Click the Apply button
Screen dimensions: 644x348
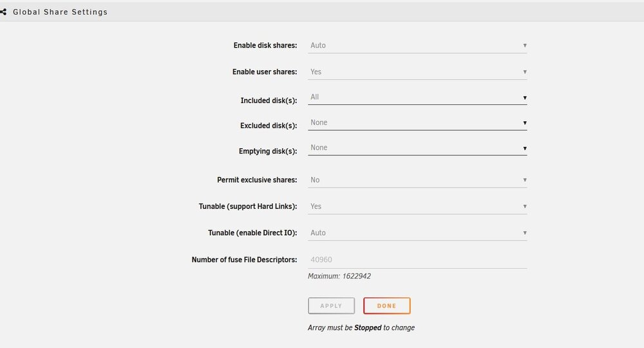click(332, 305)
